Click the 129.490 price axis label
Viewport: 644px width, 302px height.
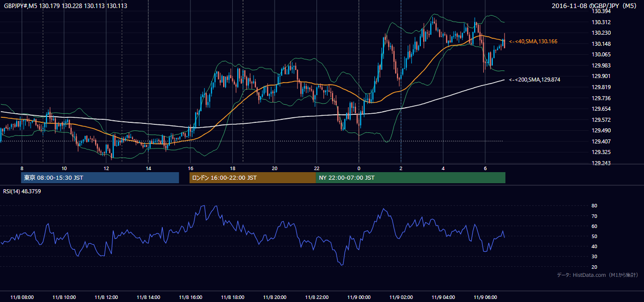601,131
